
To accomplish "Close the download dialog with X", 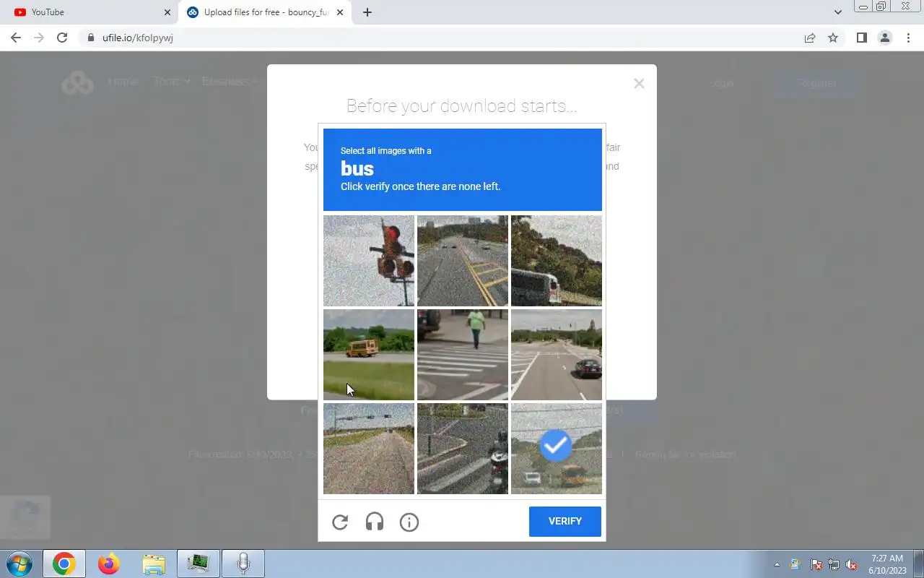I will [639, 84].
